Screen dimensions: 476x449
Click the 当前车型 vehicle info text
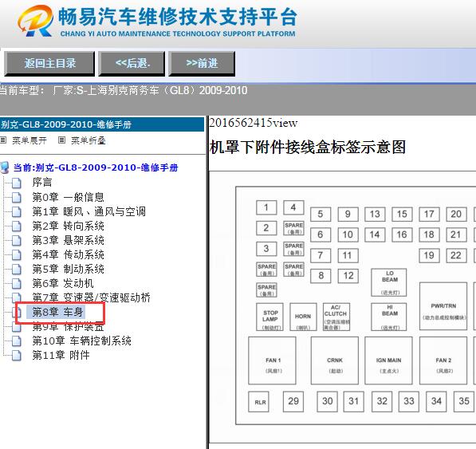click(124, 90)
